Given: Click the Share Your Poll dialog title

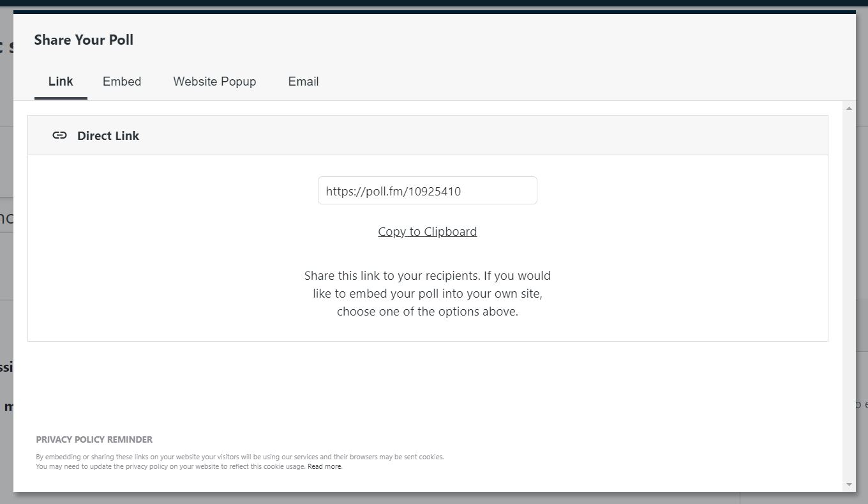Looking at the screenshot, I should point(84,40).
